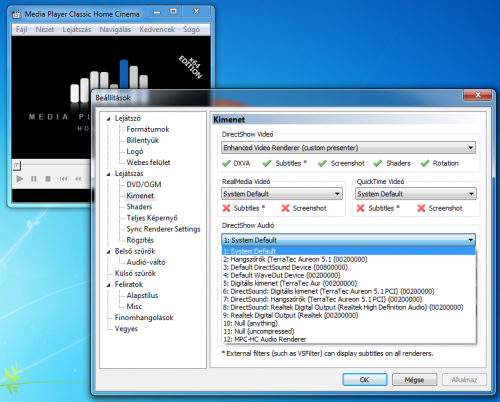Select Misc in settings tree

tap(134, 306)
